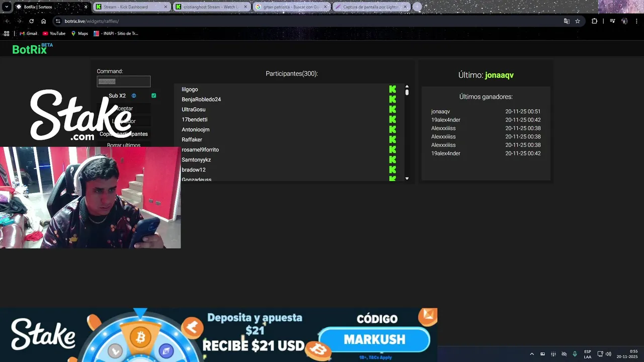Image resolution: width=644 pixels, height=362 pixels.
Task: Show hidden system tray icons
Action: click(532, 354)
